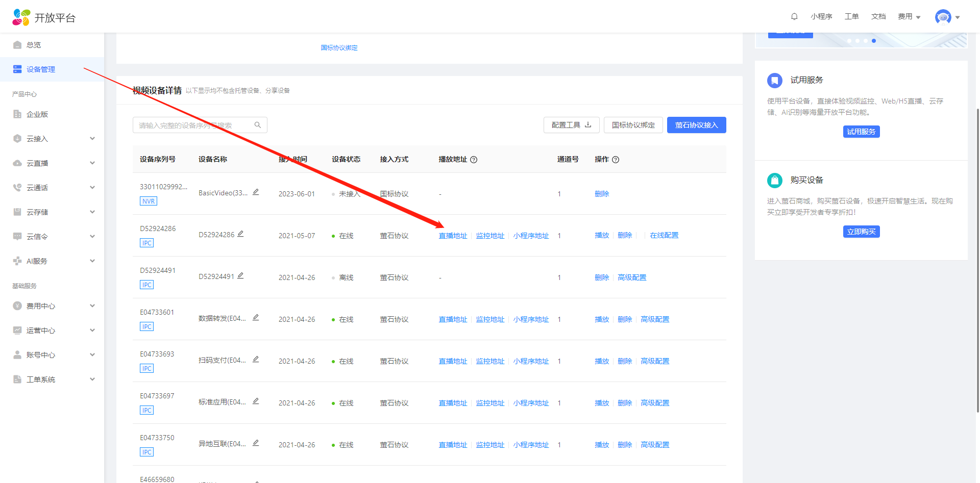Click the 立即购买 button

click(x=861, y=232)
